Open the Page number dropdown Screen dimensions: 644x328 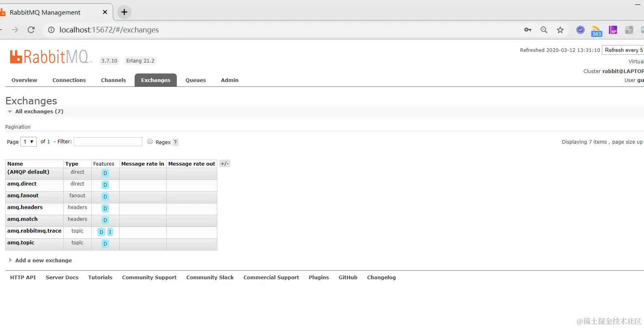tap(28, 142)
